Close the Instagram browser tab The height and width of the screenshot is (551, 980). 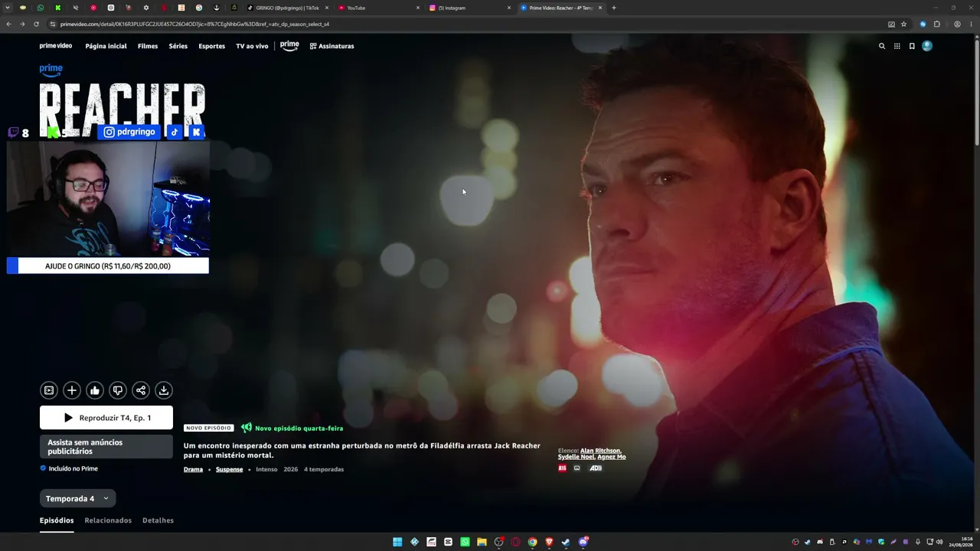(x=509, y=8)
